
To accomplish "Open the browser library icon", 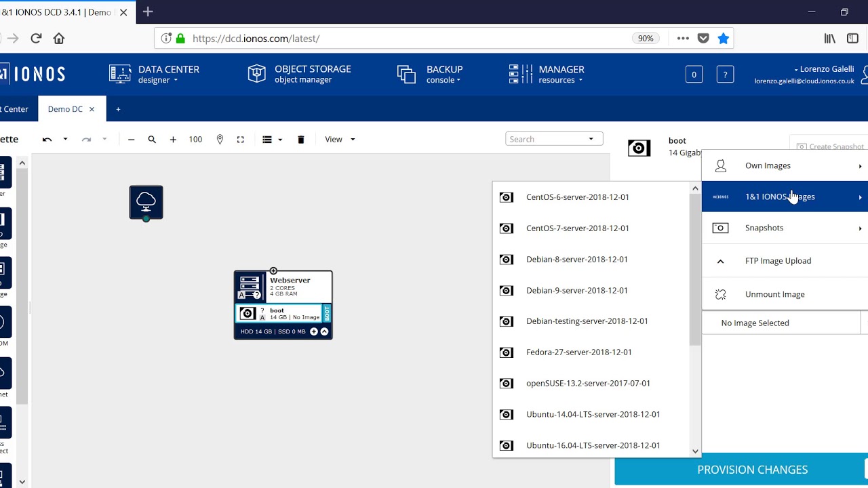I will pos(830,39).
